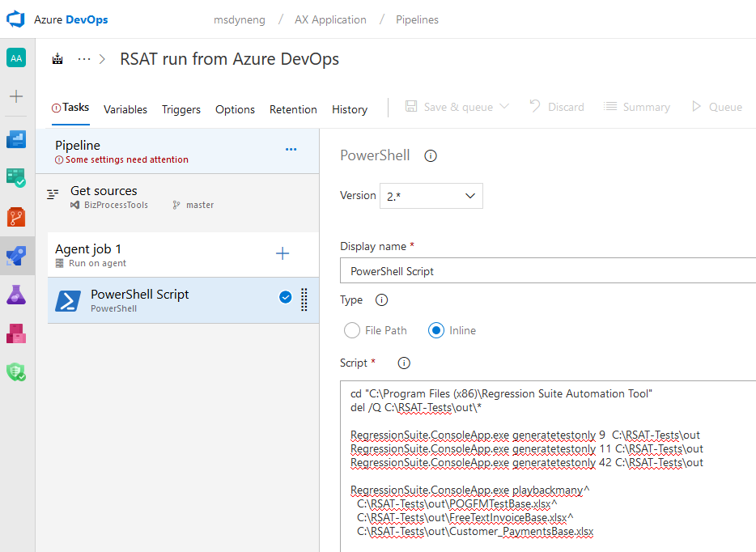Expand the Save & queue dropdown arrow

pos(503,106)
